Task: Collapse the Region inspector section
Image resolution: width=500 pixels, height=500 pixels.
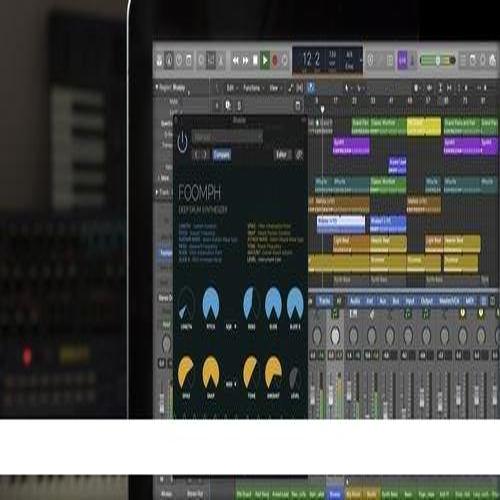Action: tap(157, 88)
